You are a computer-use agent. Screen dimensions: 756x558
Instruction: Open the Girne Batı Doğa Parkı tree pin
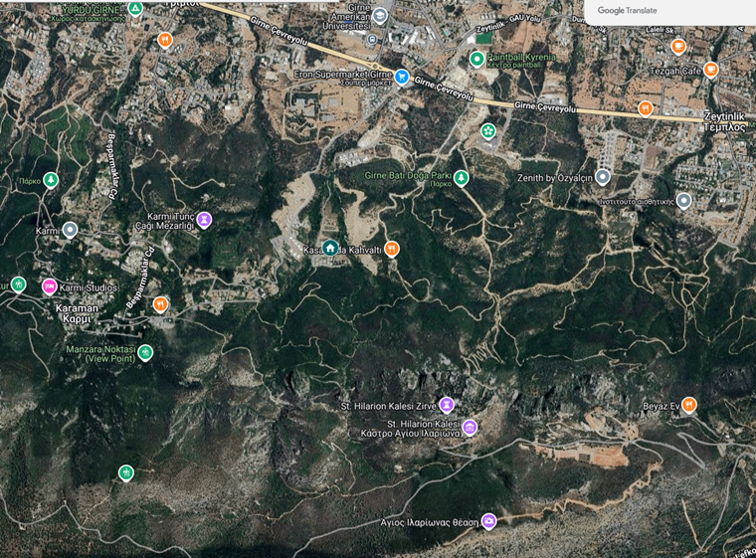462,178
